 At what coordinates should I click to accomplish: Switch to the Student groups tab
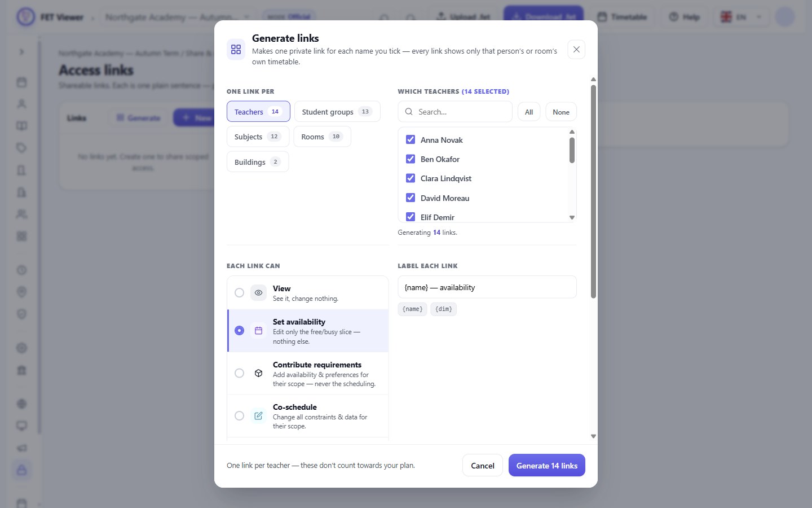click(x=337, y=112)
